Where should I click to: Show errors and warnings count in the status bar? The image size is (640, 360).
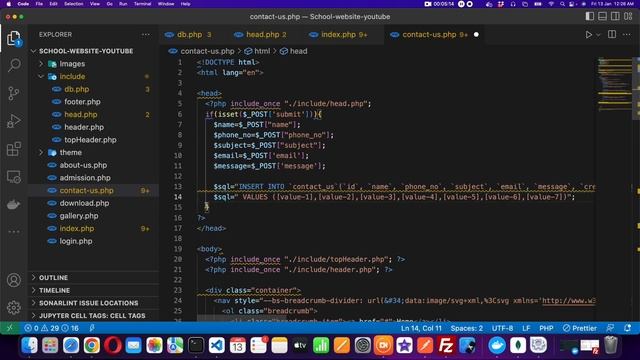[x=51, y=328]
